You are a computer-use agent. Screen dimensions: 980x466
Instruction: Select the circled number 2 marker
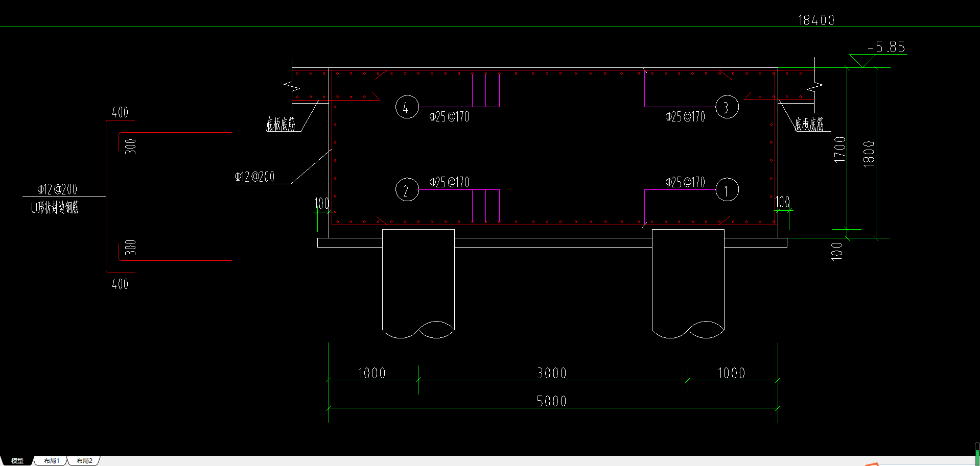(407, 189)
